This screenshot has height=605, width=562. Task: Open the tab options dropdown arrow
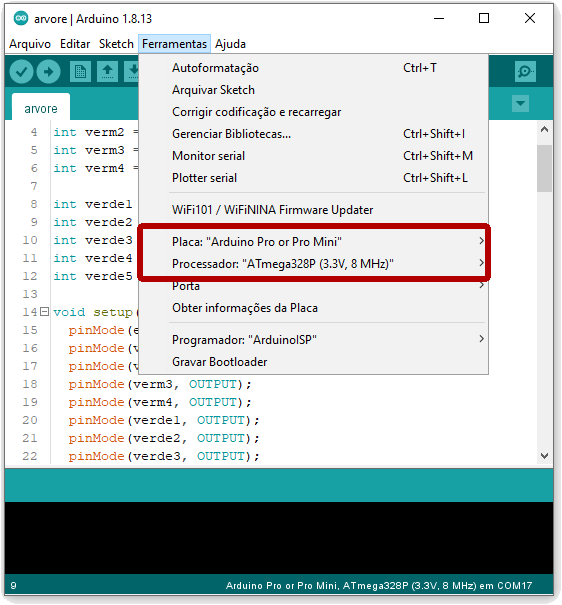coord(520,103)
